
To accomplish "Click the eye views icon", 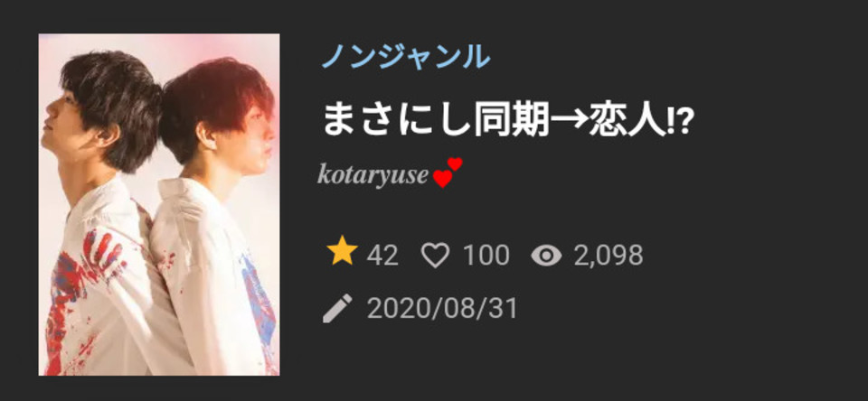I will tap(546, 256).
